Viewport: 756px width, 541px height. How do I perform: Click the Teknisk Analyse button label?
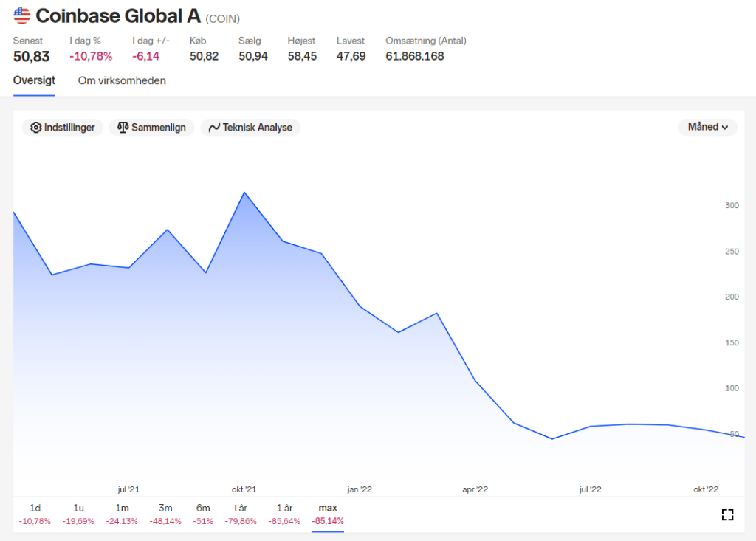258,127
